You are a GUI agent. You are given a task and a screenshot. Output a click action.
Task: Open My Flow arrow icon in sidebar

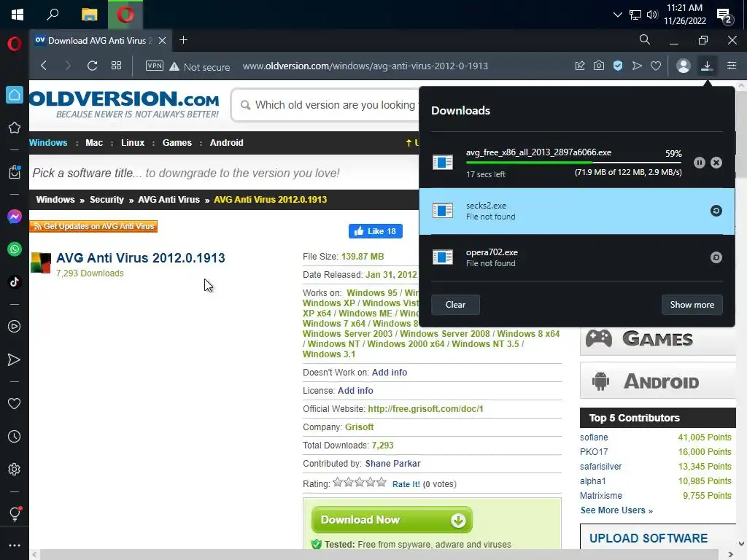(x=15, y=359)
